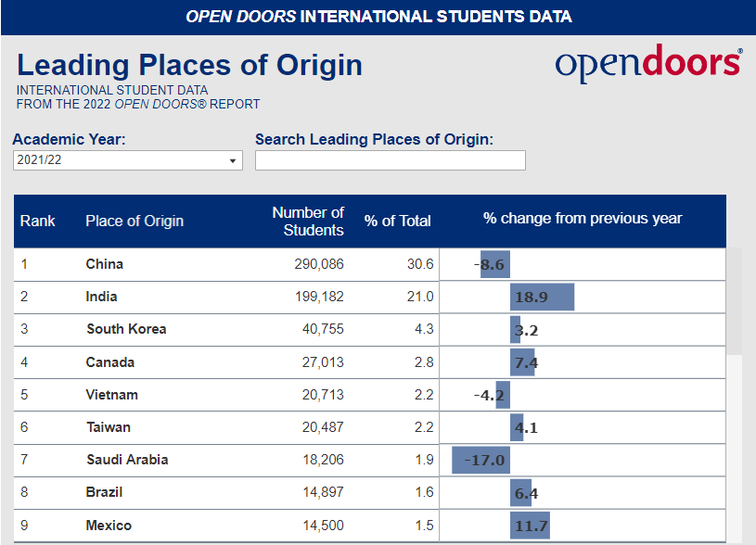Image resolution: width=756 pixels, height=545 pixels.
Task: Click rank number 7 in the table
Action: pyautogui.click(x=24, y=460)
